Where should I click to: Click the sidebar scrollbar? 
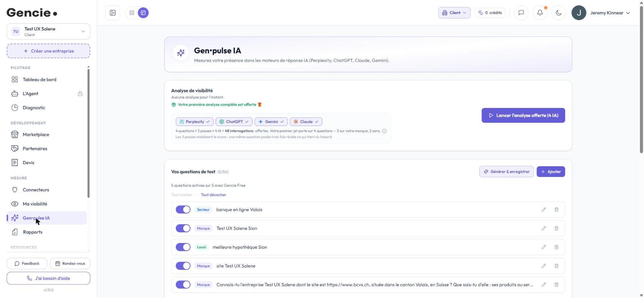click(88, 133)
